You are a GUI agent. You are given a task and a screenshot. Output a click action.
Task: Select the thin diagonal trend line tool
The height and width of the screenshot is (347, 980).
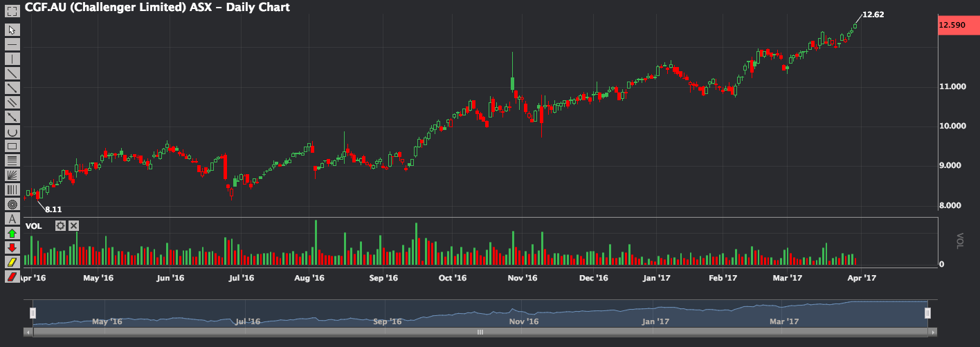pos(12,73)
